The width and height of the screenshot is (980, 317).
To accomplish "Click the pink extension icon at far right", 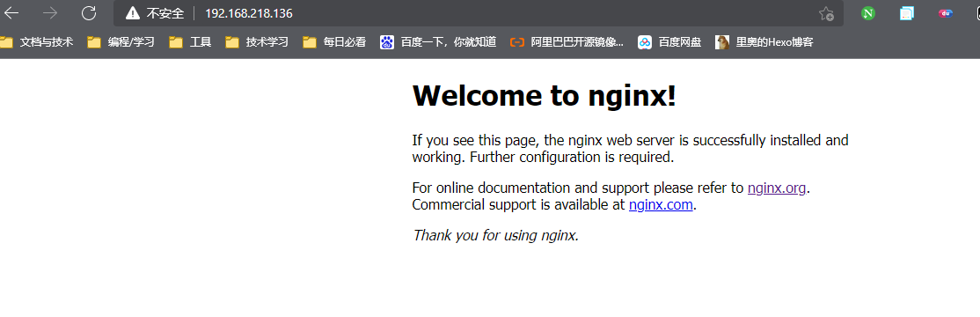I will 946,13.
